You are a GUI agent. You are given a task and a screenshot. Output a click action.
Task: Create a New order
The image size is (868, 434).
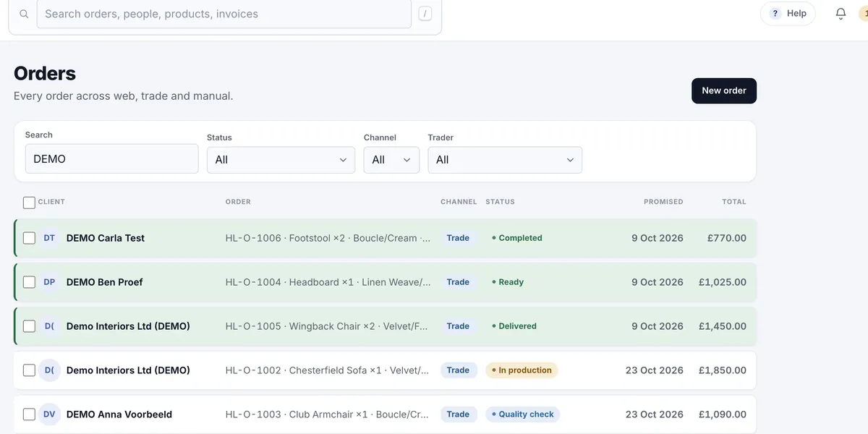point(724,90)
